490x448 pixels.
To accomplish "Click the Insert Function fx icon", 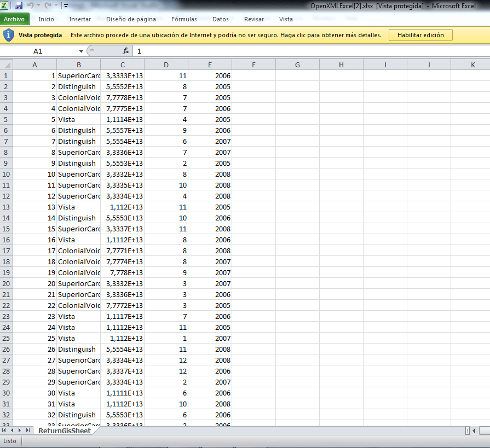I will coord(126,51).
